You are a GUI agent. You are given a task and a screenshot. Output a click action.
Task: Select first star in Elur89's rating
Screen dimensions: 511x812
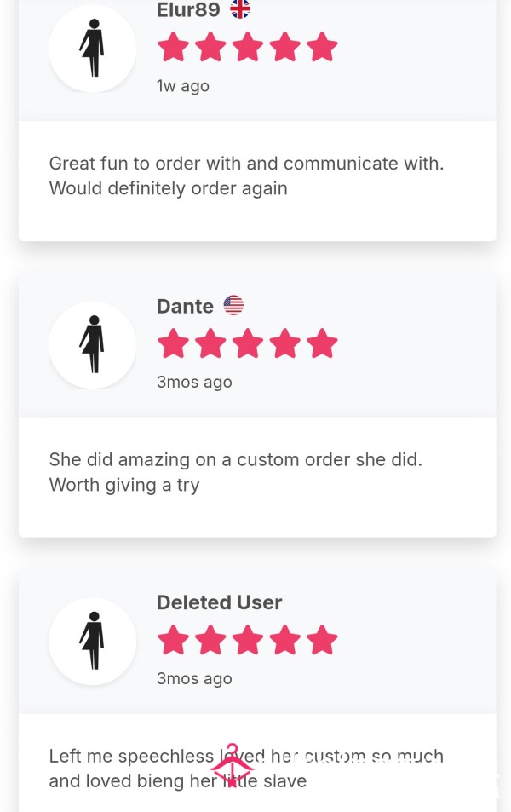(173, 47)
